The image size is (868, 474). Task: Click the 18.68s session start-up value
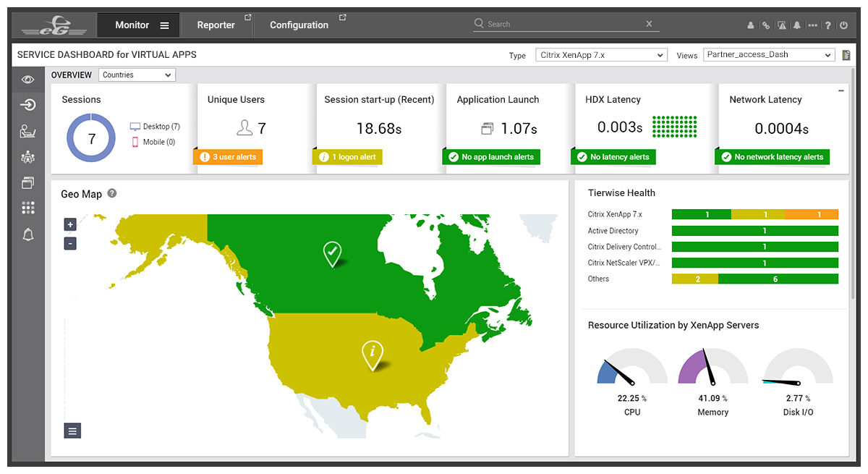coord(378,129)
